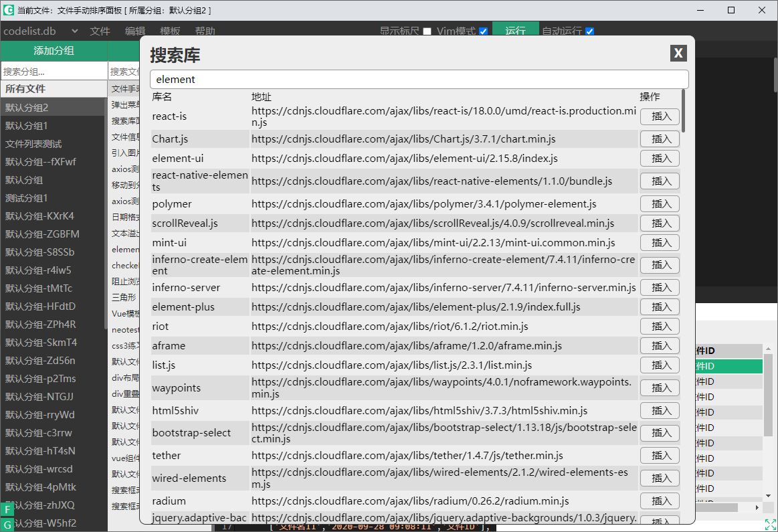Insert the mint-ui library
The height and width of the screenshot is (532, 778).
(x=660, y=243)
